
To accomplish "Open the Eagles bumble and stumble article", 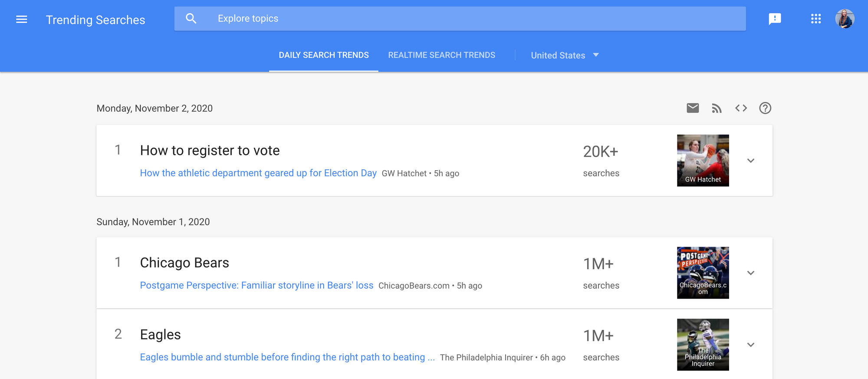I will pyautogui.click(x=287, y=357).
